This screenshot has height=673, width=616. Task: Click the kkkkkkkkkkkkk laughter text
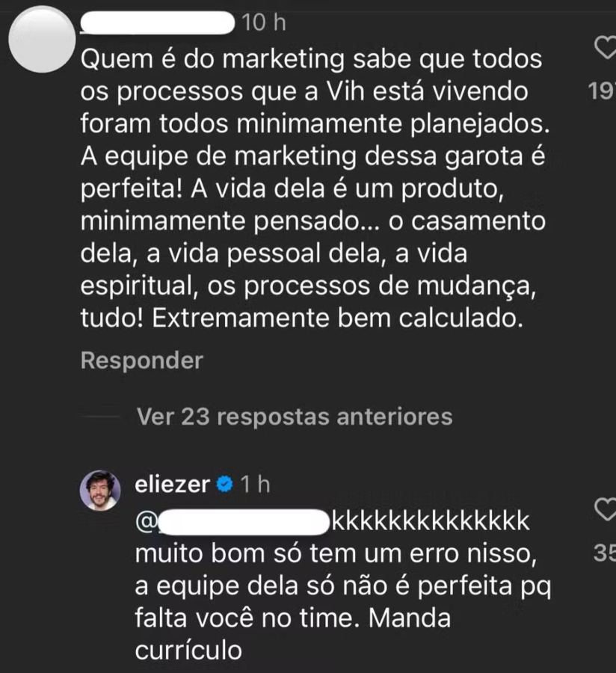431,520
